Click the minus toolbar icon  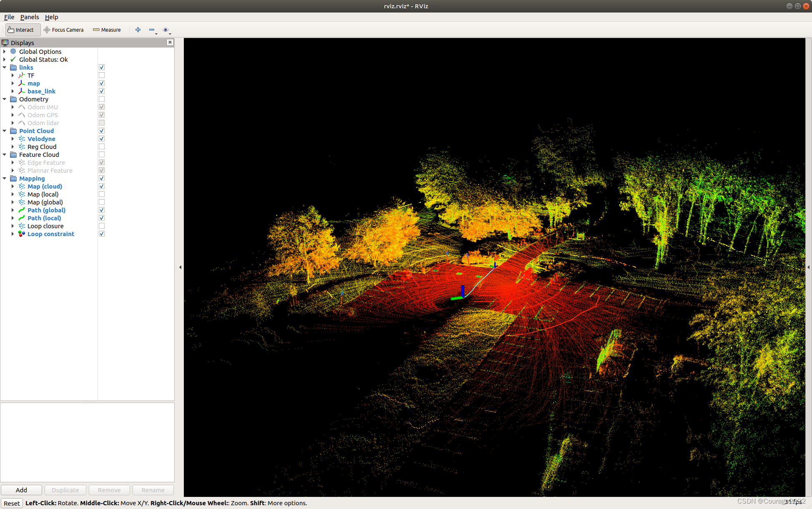(x=152, y=30)
